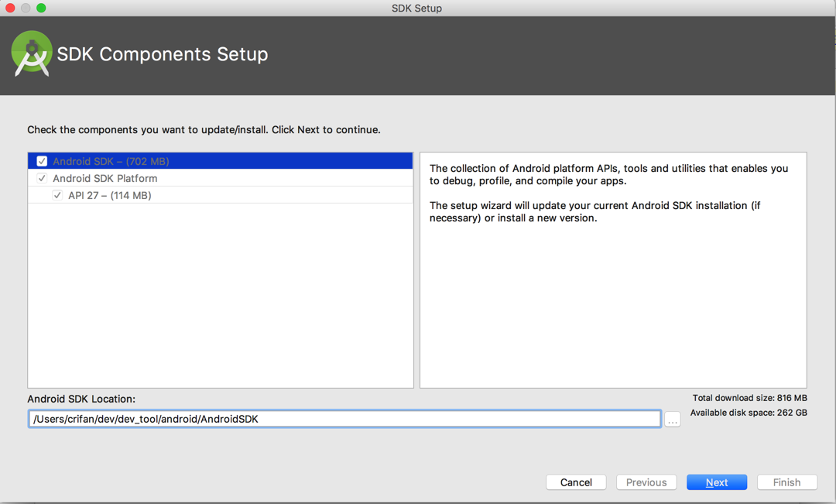Viewport: 836px width, 504px height.
Task: Click the instructions text above the component list
Action: pos(204,129)
